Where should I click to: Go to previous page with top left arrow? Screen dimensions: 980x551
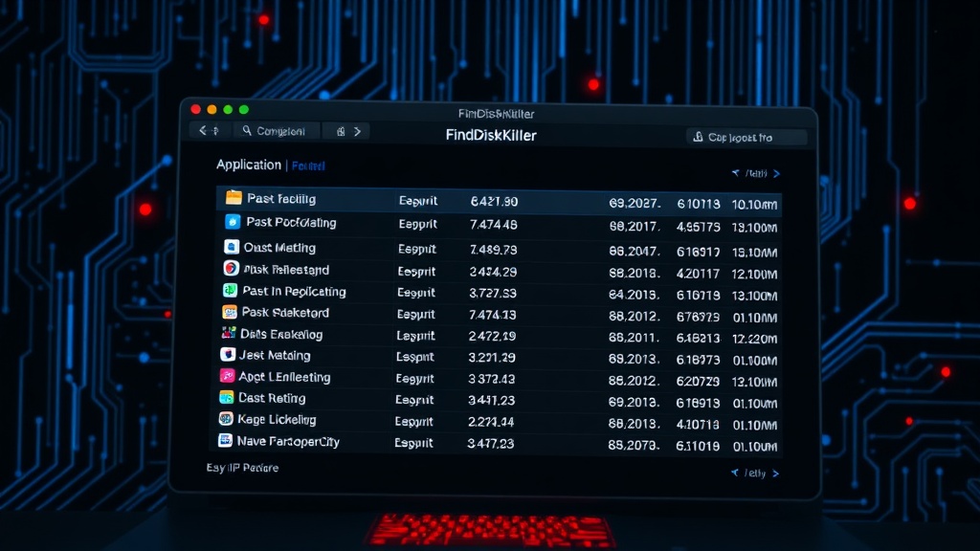click(736, 172)
